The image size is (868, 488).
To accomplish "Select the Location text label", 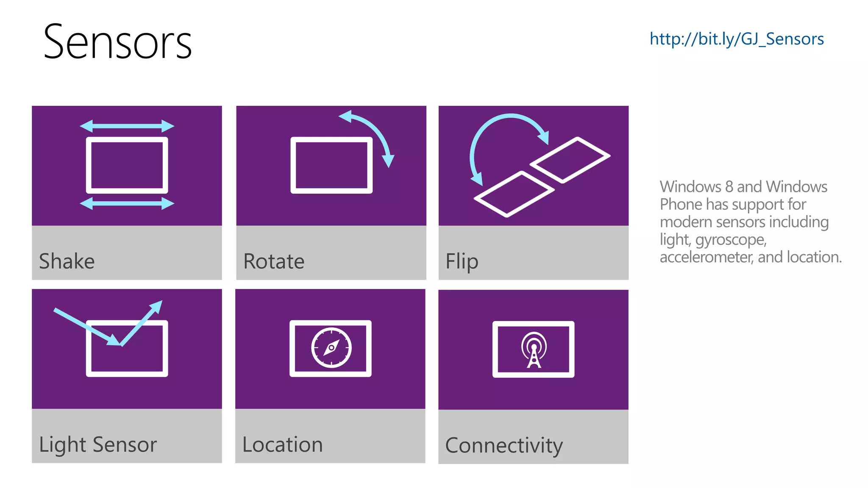I will [x=282, y=444].
